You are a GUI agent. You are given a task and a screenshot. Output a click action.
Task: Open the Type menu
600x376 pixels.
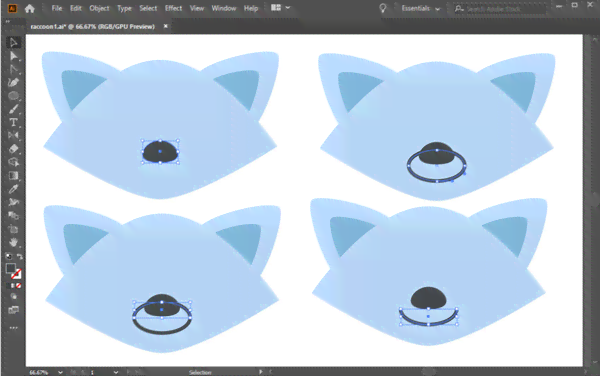tap(124, 8)
